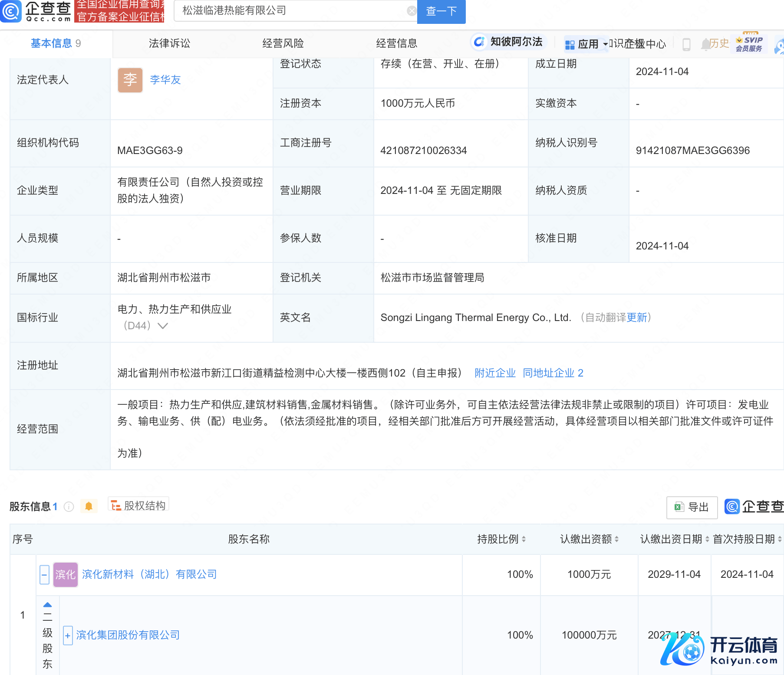Viewport: 784px width, 675px height.
Task: Clear the search box with the X icon
Action: 411,11
